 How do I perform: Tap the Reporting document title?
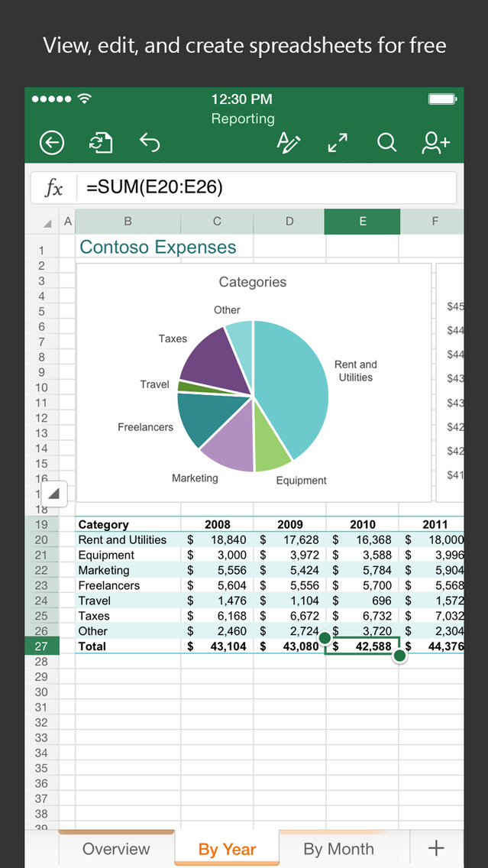(x=243, y=118)
